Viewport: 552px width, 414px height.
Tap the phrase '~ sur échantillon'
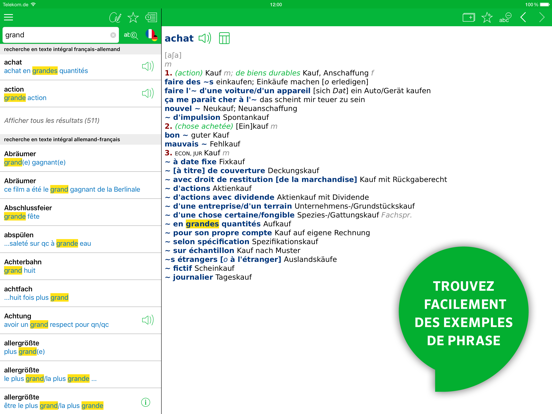(199, 250)
